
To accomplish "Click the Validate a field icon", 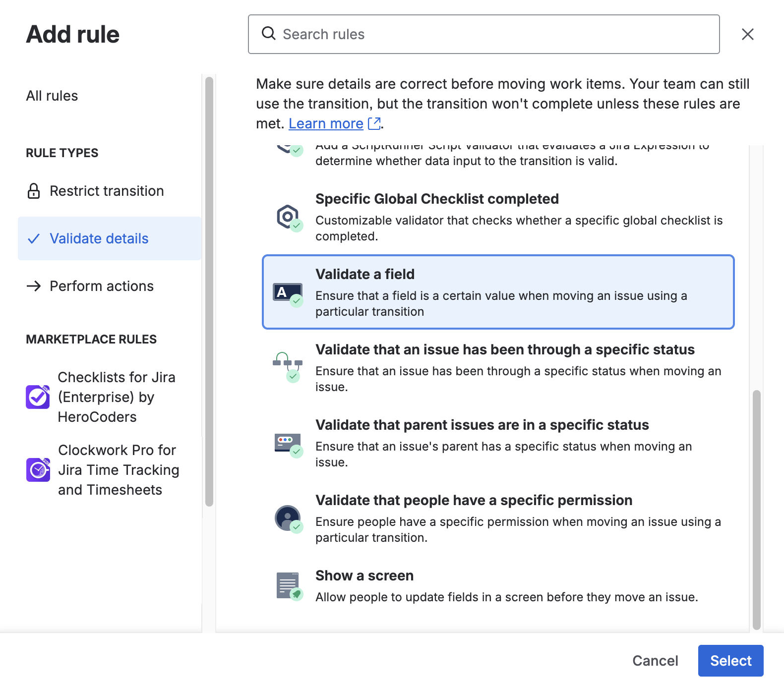I will [288, 293].
